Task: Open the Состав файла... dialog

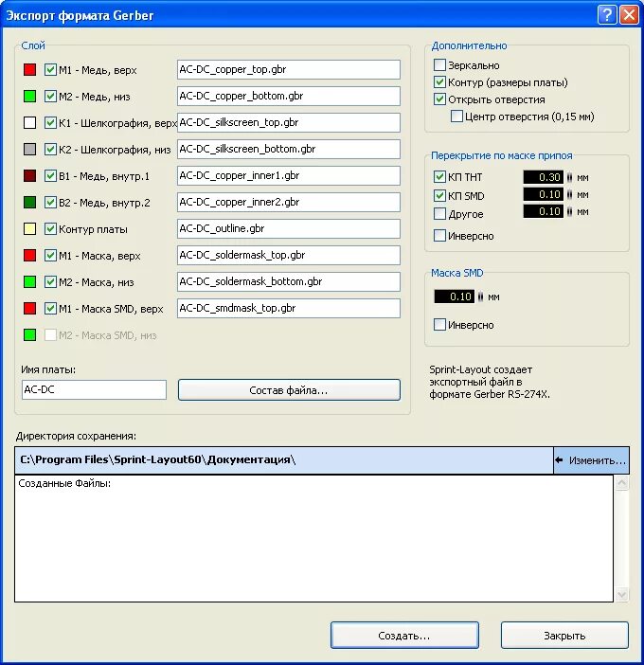Action: (x=289, y=389)
